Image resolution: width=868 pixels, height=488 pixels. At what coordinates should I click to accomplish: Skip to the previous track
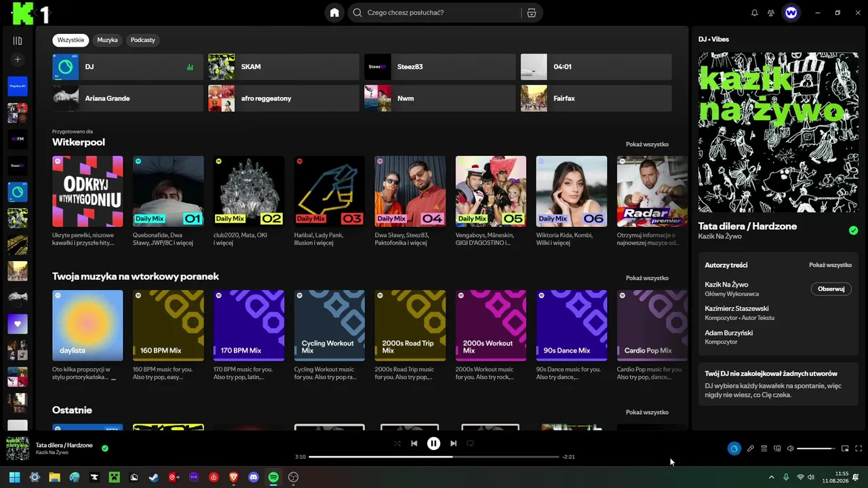[414, 443]
